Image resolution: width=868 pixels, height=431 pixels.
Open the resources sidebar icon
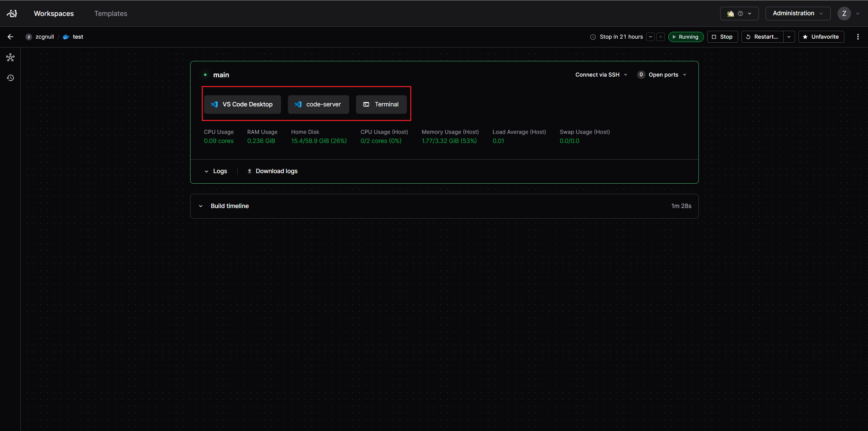[11, 57]
